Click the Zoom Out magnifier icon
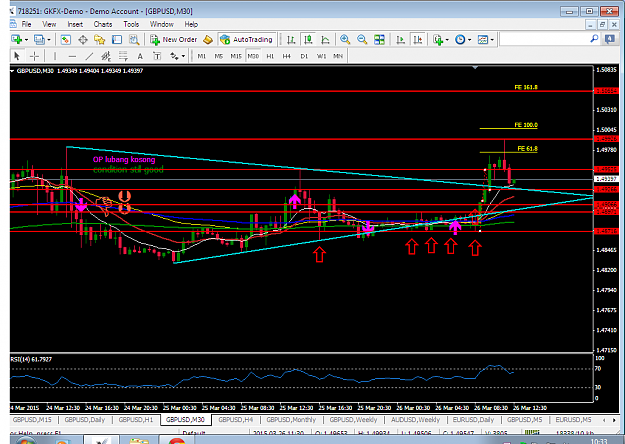 click(362, 39)
